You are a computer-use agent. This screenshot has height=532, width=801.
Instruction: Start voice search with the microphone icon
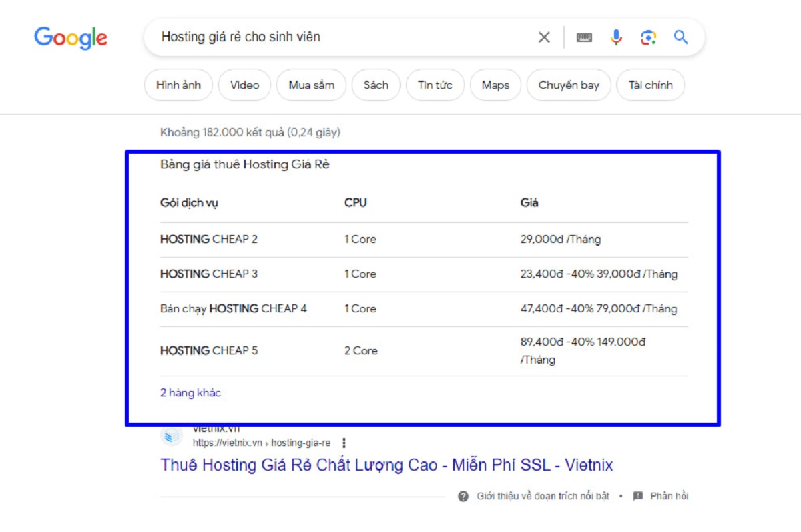[616, 37]
